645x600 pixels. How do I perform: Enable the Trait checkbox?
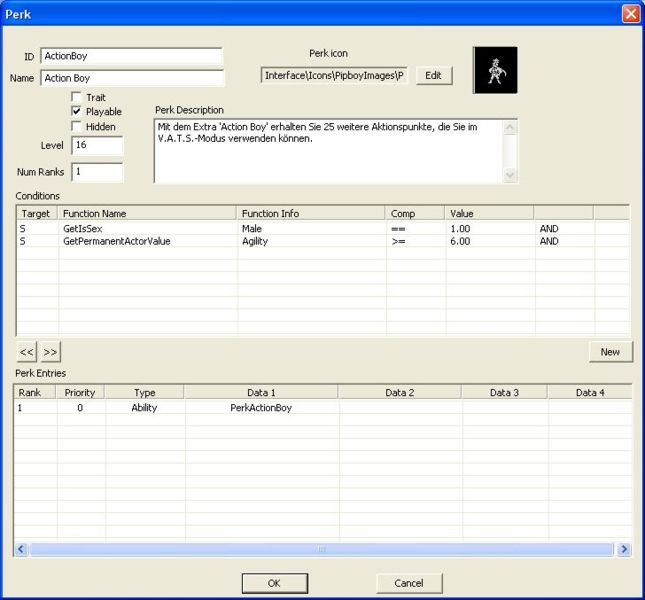76,97
